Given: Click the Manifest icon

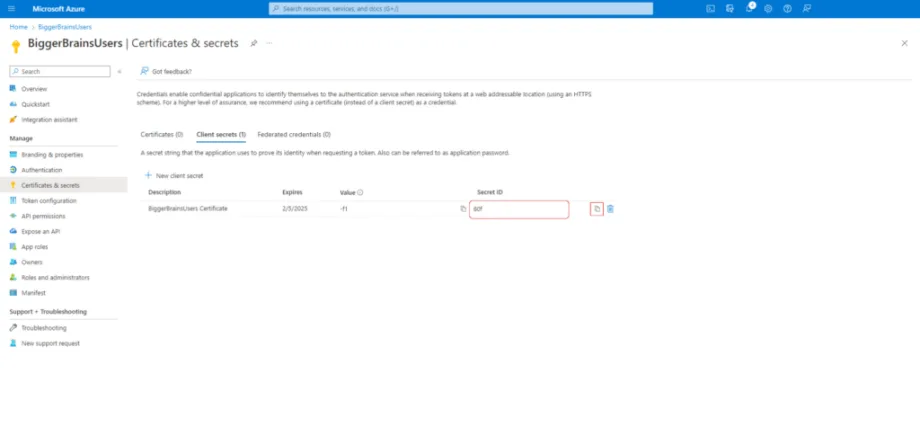Looking at the screenshot, I should pos(13,293).
